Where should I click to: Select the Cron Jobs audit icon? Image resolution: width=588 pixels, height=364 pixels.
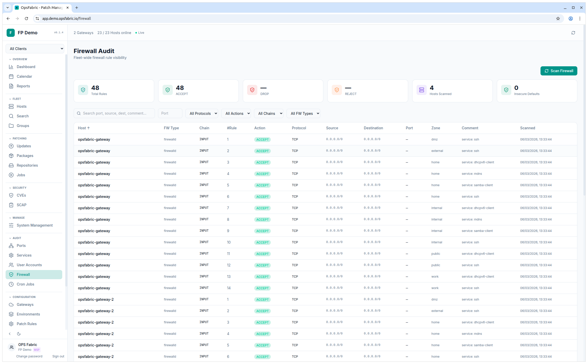click(11, 284)
